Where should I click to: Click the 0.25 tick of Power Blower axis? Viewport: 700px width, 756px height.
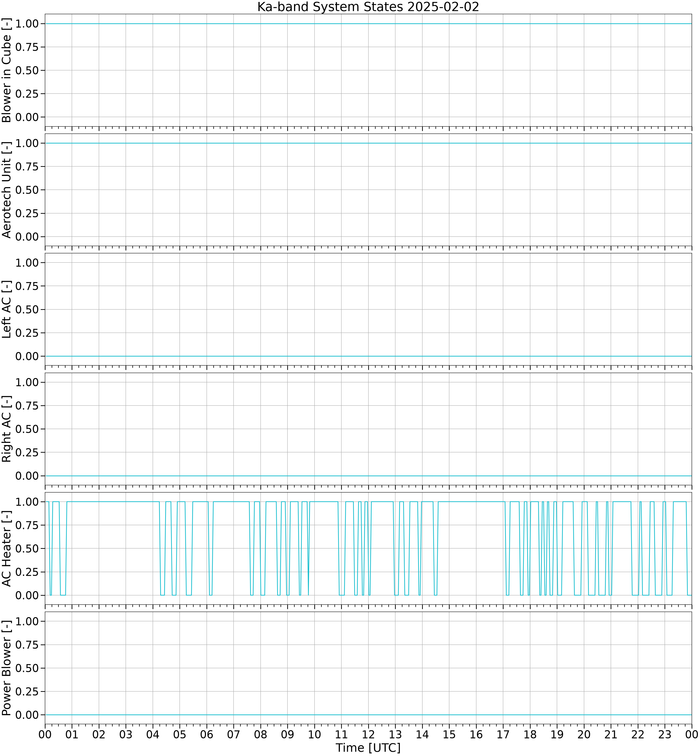(27, 692)
